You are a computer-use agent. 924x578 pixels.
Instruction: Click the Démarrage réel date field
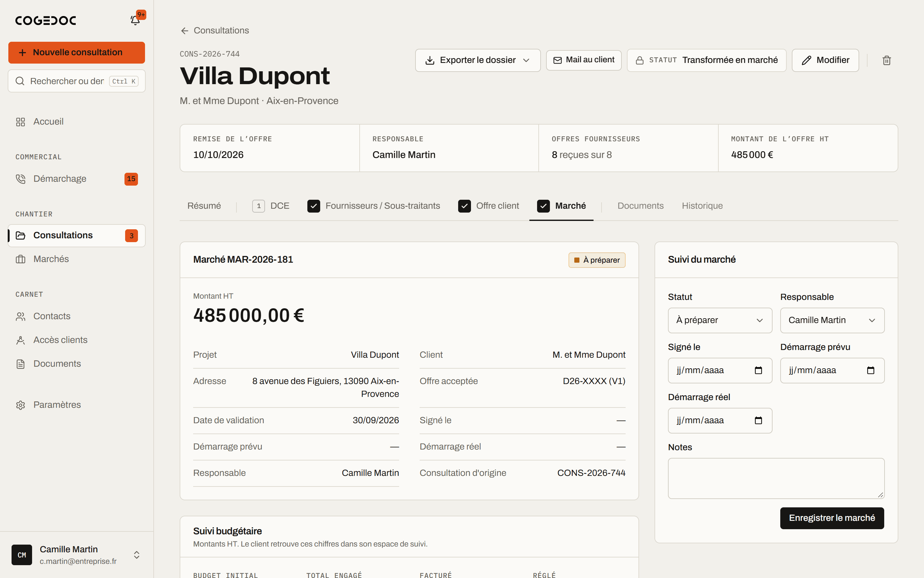click(x=720, y=421)
